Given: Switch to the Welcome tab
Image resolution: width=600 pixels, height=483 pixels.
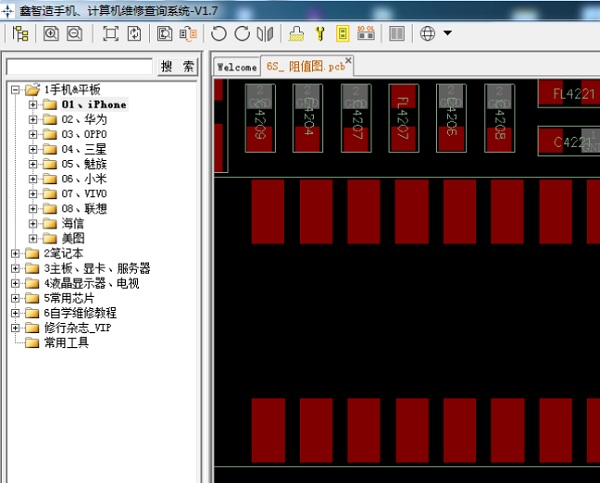Looking at the screenshot, I should [237, 67].
